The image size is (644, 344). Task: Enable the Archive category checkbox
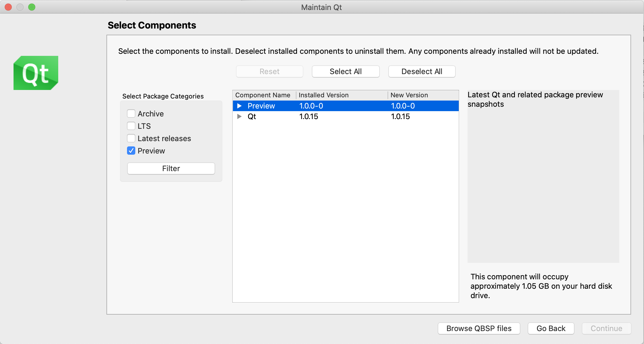click(131, 113)
